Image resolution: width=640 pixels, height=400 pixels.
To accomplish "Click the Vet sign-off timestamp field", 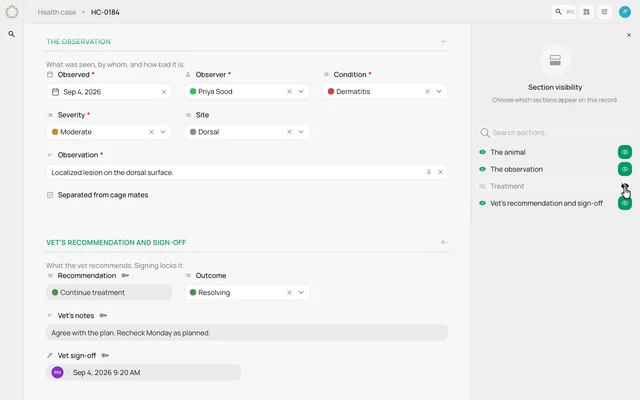I will tap(143, 372).
